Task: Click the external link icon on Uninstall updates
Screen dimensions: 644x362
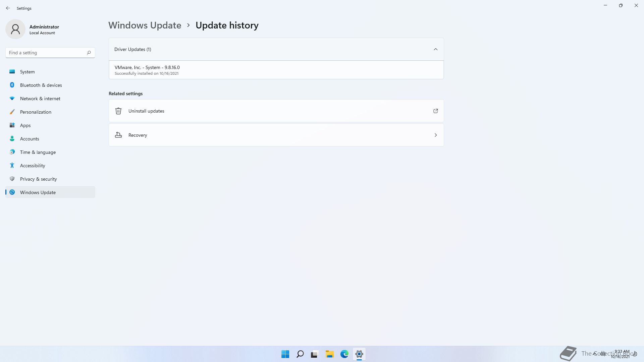Action: pos(436,111)
